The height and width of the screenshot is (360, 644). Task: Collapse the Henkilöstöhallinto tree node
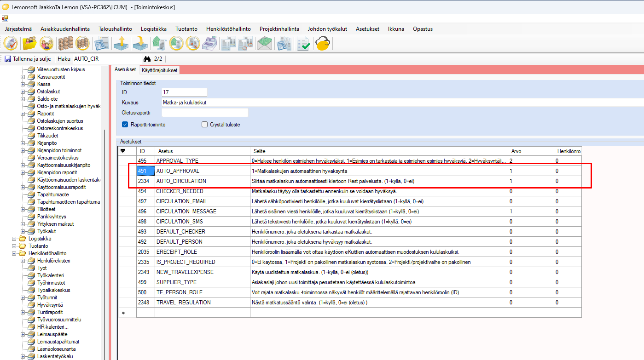[15, 253]
